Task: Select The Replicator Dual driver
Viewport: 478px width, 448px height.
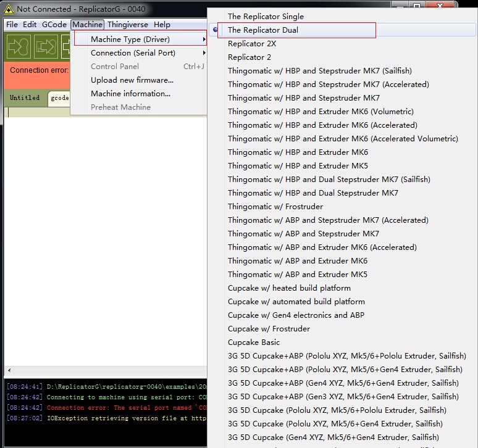Action: pos(342,30)
